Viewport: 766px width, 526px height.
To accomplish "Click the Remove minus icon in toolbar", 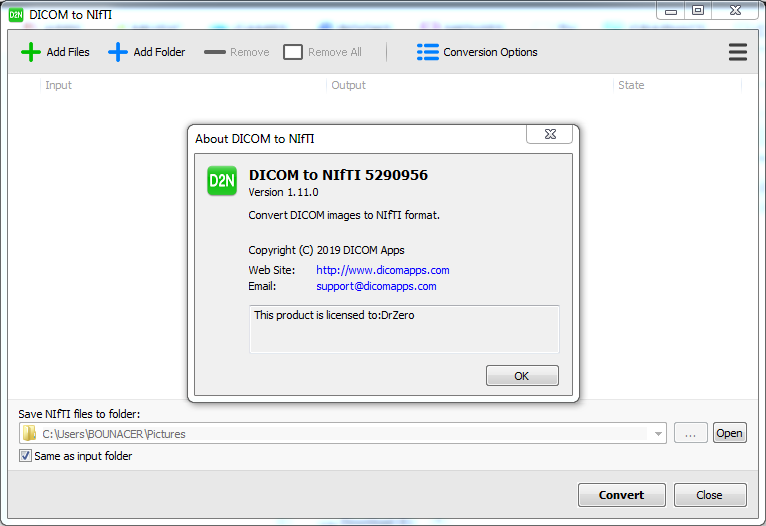I will [x=215, y=52].
